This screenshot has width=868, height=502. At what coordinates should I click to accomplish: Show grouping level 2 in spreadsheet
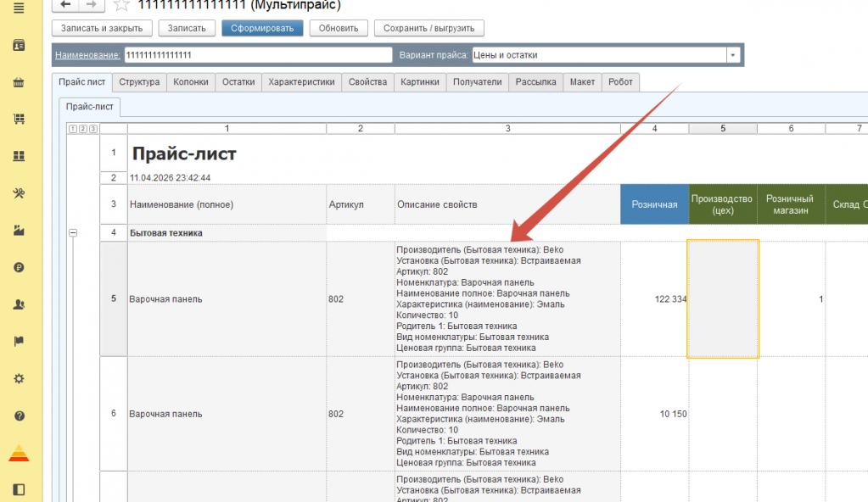tap(83, 129)
